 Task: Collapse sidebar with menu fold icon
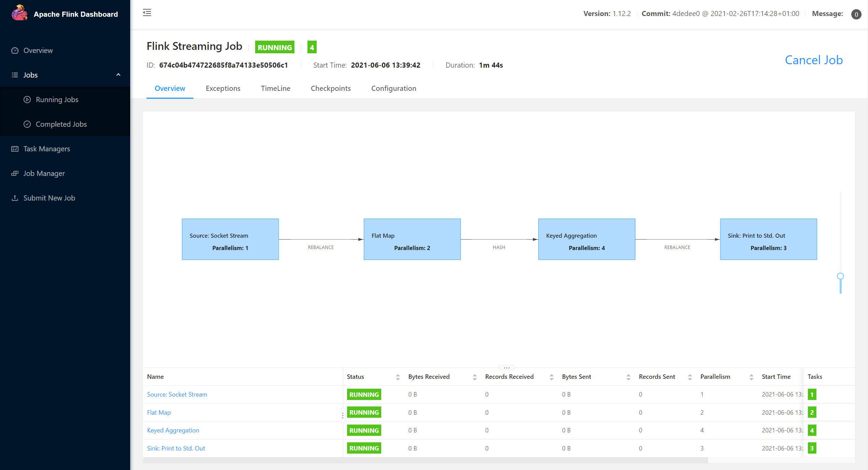pos(147,13)
